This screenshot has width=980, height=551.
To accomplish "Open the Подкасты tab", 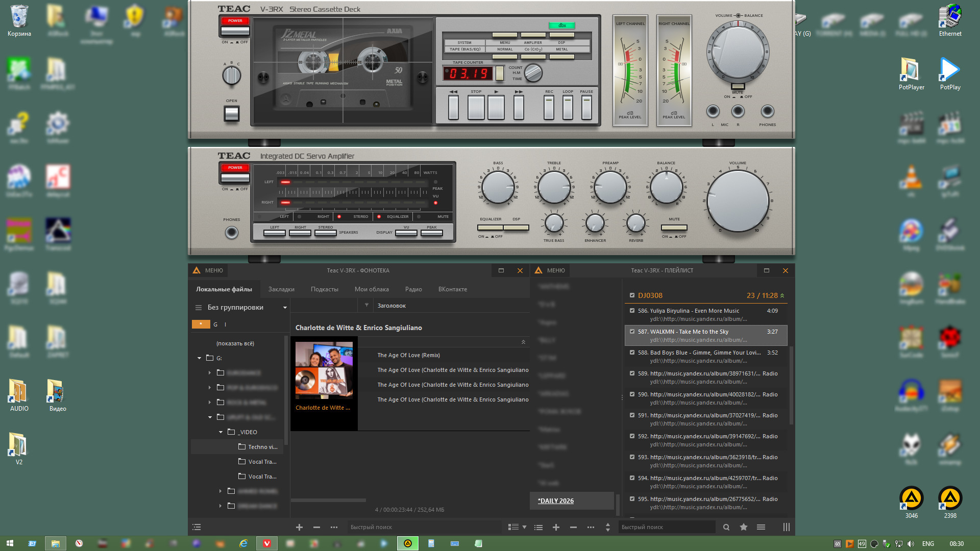I will (x=324, y=289).
